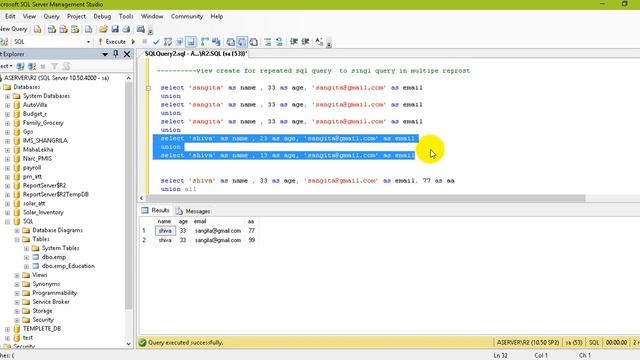Click Object Explorer scroll up arrow
The image size is (640, 360).
click(129, 78)
